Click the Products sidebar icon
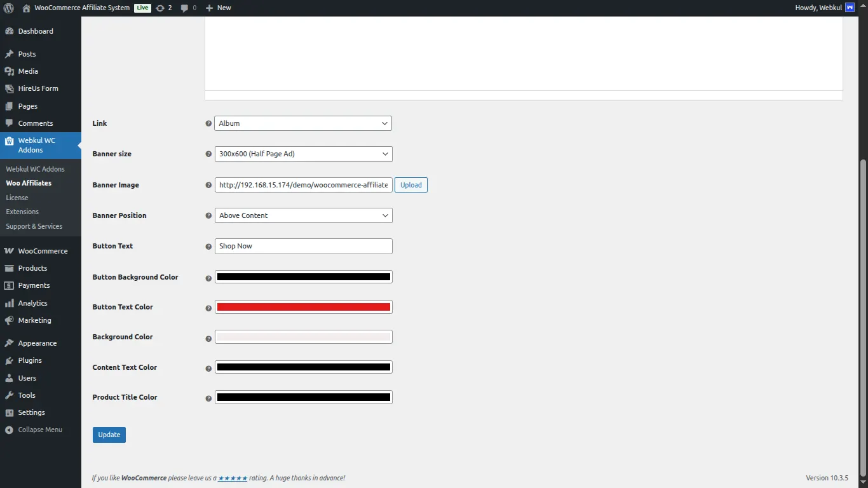The height and width of the screenshot is (488, 868). (x=10, y=268)
